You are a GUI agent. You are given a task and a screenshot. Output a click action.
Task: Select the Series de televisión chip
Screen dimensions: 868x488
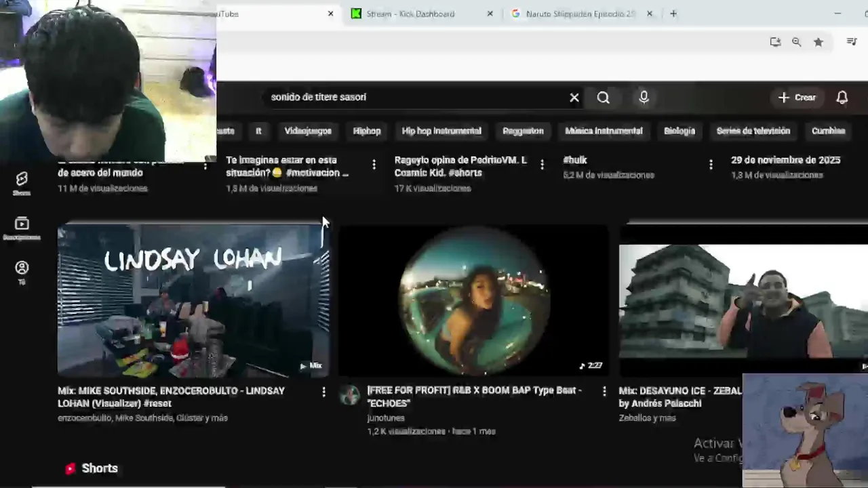[753, 131]
